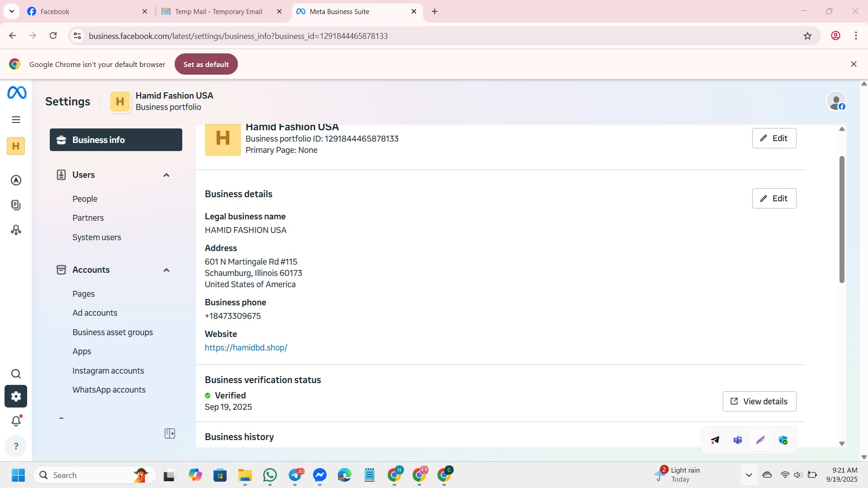Bookmark this page with the star icon
This screenshot has width=868, height=488.
[808, 36]
